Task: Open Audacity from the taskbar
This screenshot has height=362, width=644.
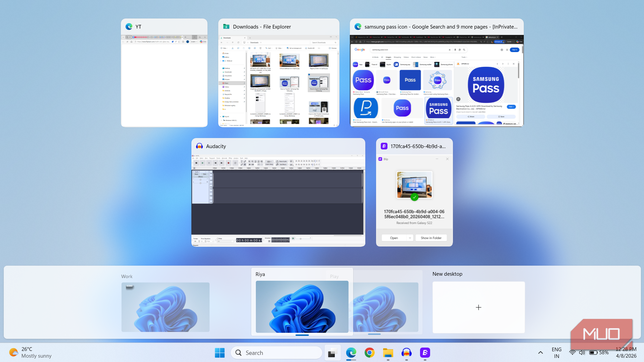Action: (406, 353)
